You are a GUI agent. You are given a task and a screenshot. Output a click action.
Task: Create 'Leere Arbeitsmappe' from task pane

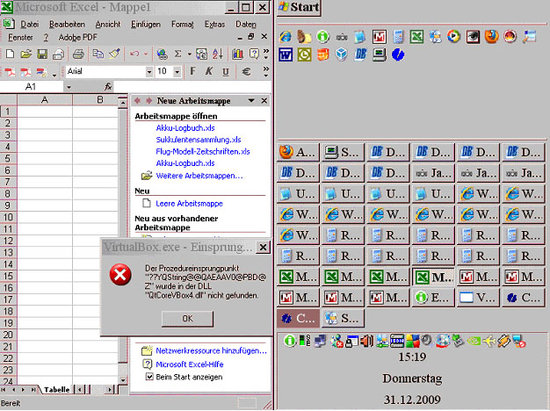189,203
